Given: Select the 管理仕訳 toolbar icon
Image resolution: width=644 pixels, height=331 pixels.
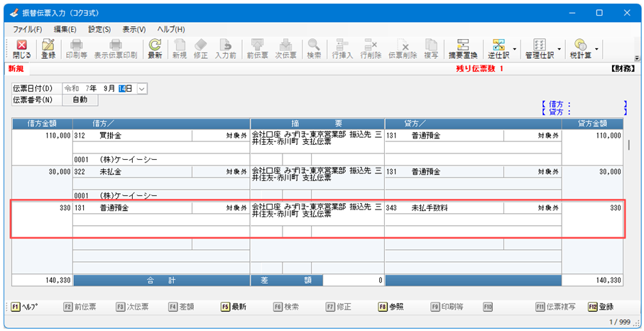Looking at the screenshot, I should (x=539, y=48).
